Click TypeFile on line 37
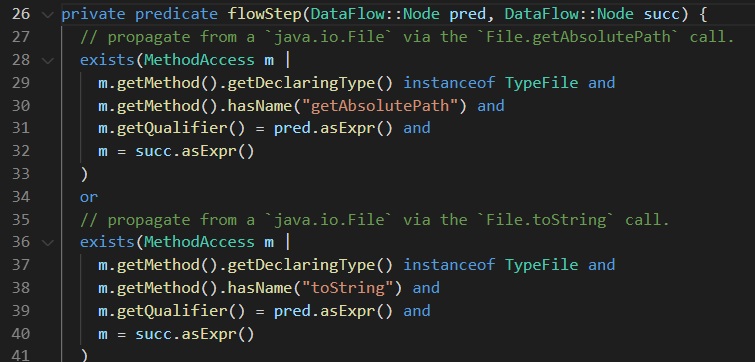 (541, 265)
